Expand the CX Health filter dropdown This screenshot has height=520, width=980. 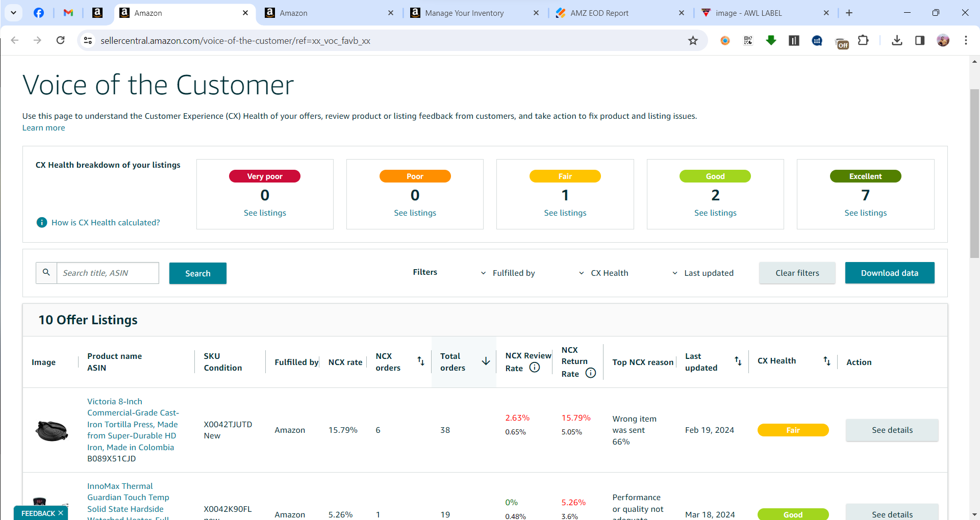pos(604,273)
